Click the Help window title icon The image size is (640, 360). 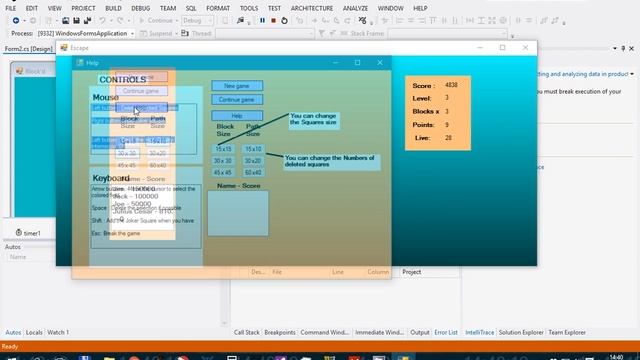(x=80, y=62)
